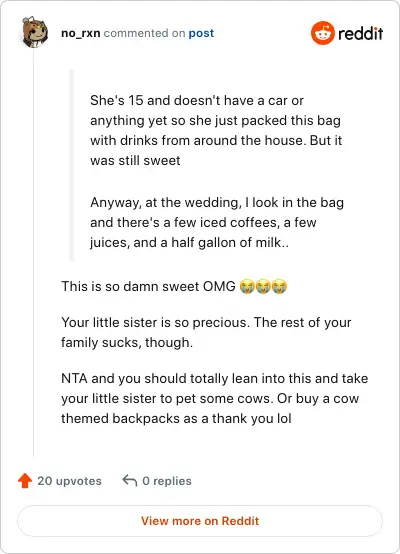This screenshot has width=400, height=554.
Task: Click the middle crying emoji
Action: click(x=263, y=286)
